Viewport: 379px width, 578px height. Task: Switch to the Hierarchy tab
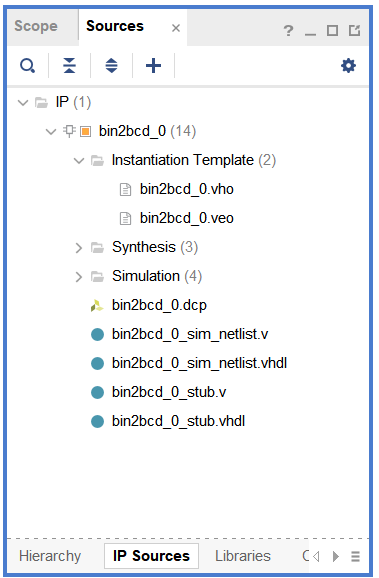click(50, 556)
